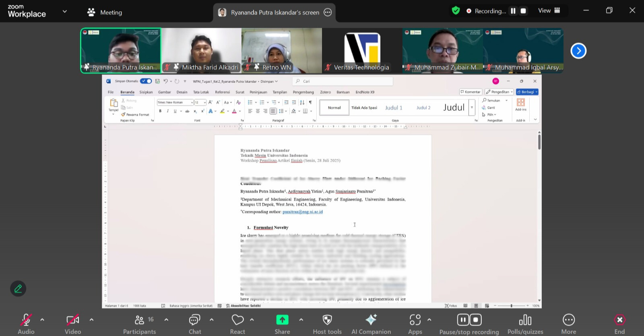The height and width of the screenshot is (336, 644).
Task: Open the Participants list
Action: 139,320
